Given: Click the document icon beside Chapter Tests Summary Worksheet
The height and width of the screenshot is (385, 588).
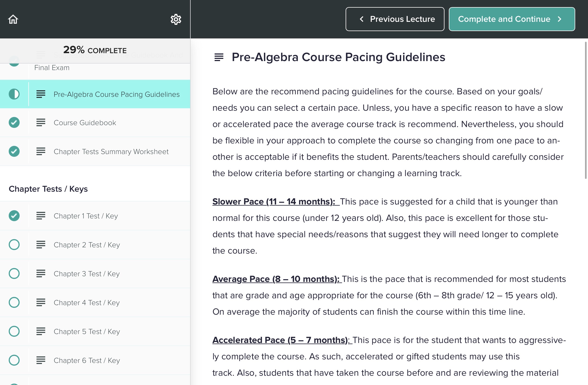Looking at the screenshot, I should click(x=41, y=152).
